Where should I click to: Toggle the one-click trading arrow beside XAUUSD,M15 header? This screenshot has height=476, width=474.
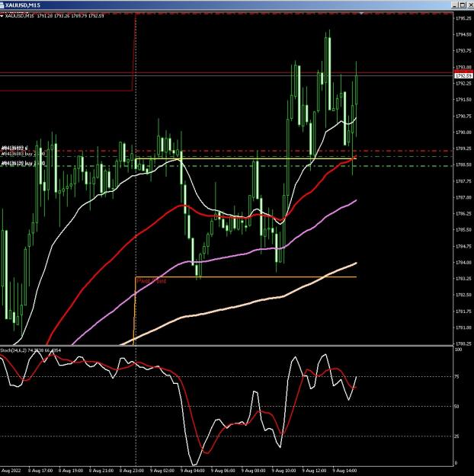tap(2, 16)
